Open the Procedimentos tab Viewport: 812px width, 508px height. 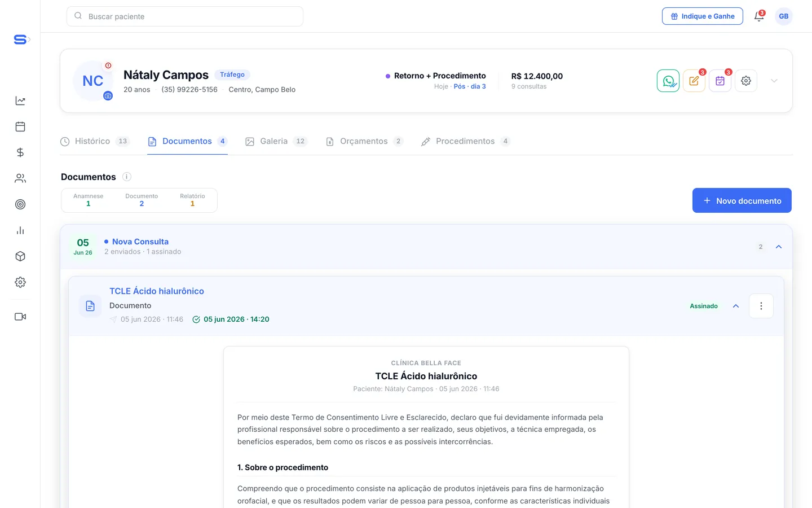(466, 141)
